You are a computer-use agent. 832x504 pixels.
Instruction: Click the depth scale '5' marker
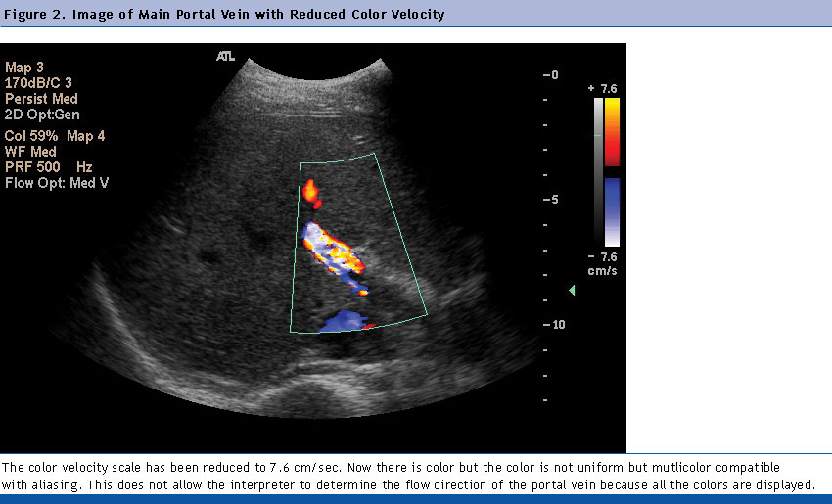551,200
